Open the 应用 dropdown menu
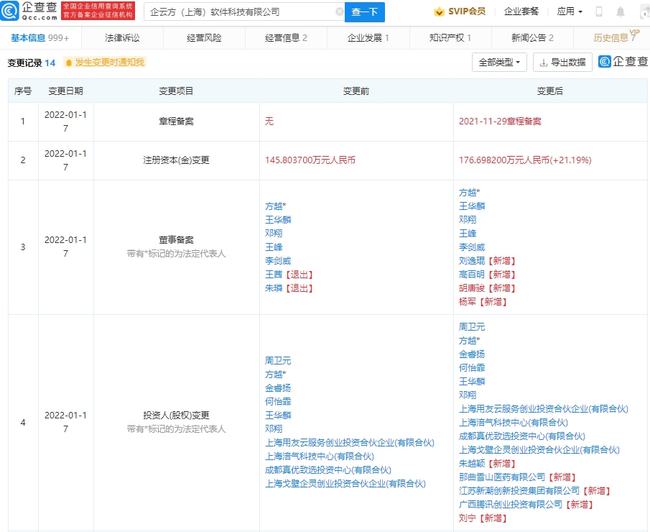 click(x=570, y=13)
